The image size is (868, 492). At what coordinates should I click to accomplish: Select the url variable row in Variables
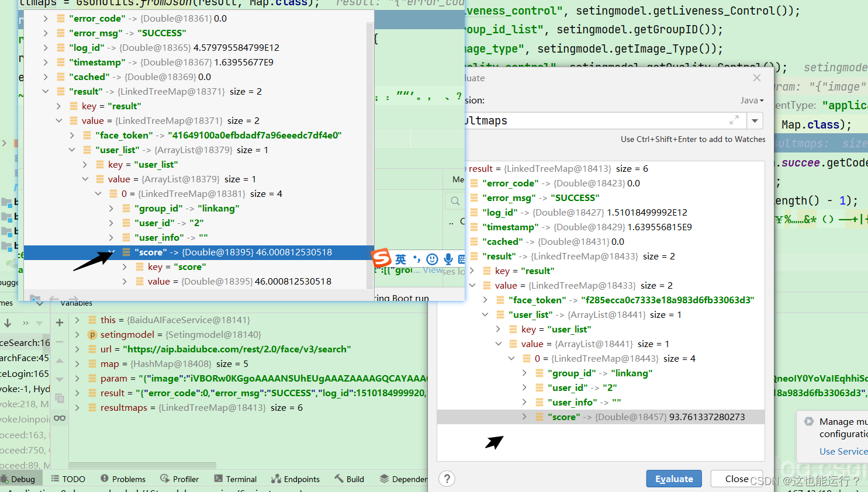point(248,349)
